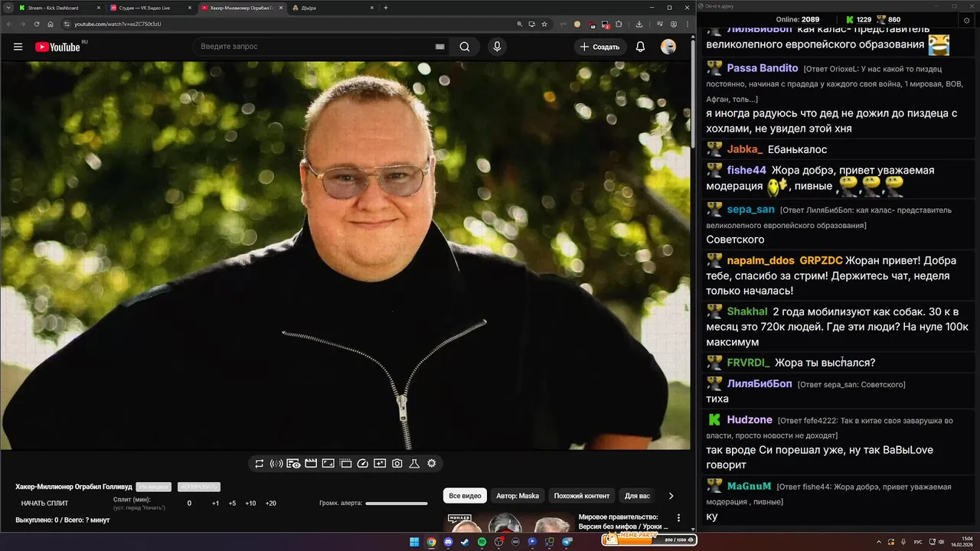Expand the tab search dropdown arrow
980x551 pixels.
click(x=7, y=8)
